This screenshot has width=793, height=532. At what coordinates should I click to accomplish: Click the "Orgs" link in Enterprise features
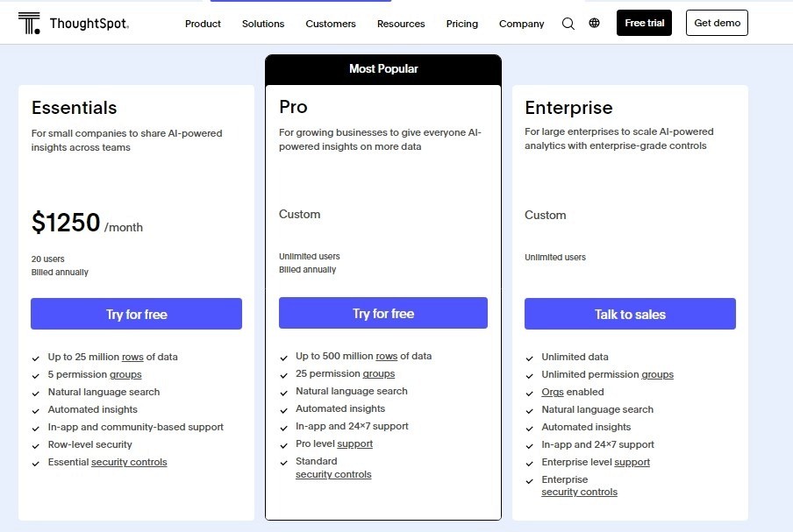tap(553, 392)
